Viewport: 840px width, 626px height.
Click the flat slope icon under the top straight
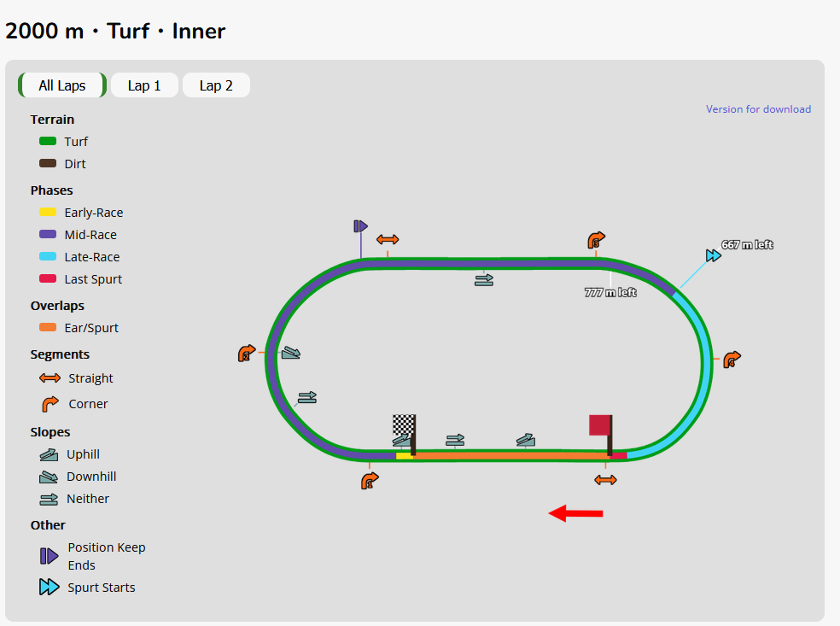tap(484, 280)
